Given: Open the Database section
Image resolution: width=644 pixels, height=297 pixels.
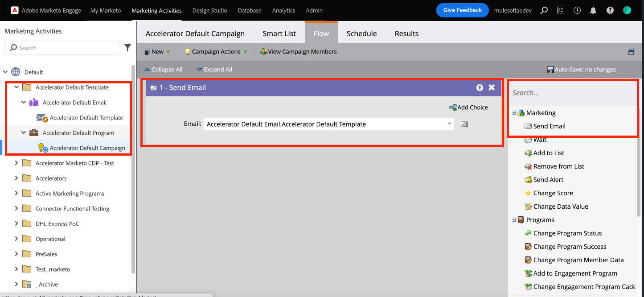Looking at the screenshot, I should 250,10.
